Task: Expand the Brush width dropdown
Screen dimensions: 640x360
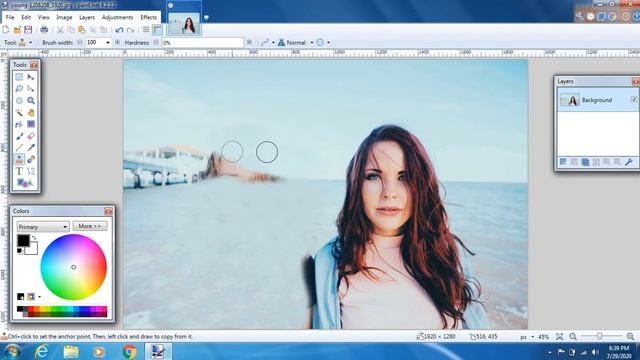Action: 108,42
